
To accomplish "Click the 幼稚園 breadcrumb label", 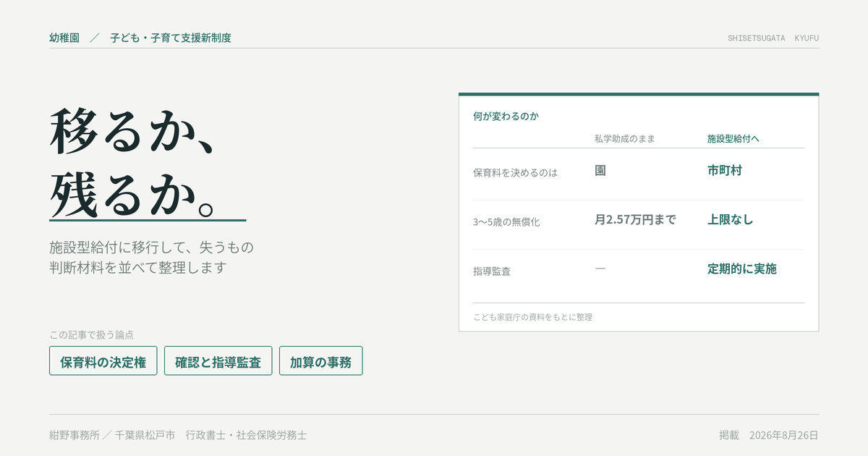I will pyautogui.click(x=64, y=38).
